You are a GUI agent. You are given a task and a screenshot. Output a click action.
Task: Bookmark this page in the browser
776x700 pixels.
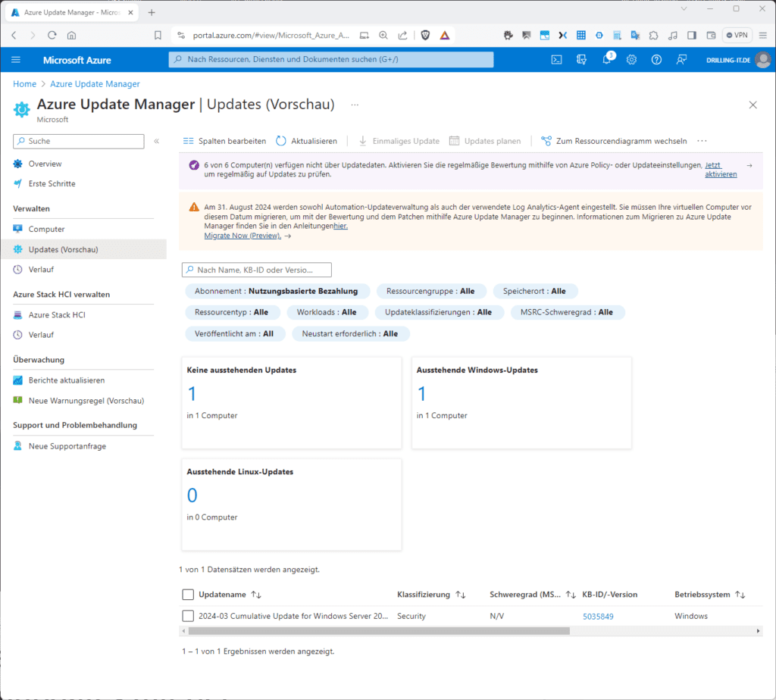[158, 35]
